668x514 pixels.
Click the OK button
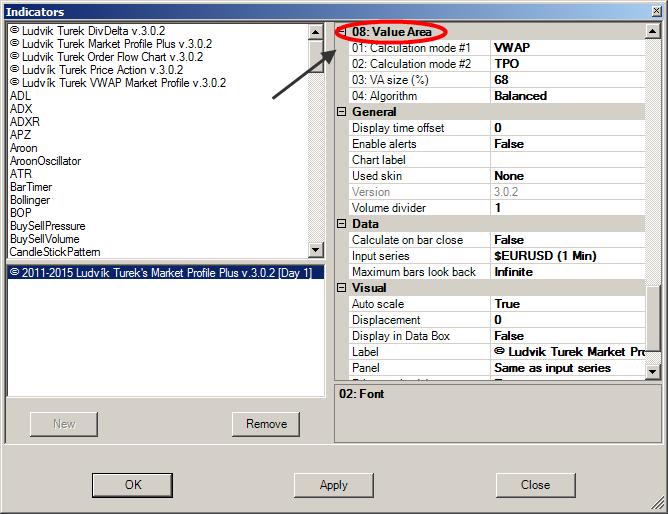pos(132,485)
